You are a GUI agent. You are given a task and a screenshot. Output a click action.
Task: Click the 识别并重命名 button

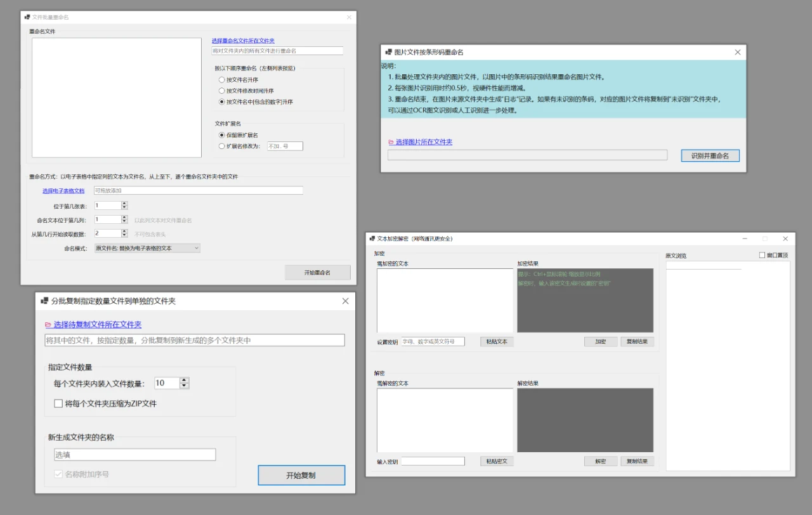[710, 155]
